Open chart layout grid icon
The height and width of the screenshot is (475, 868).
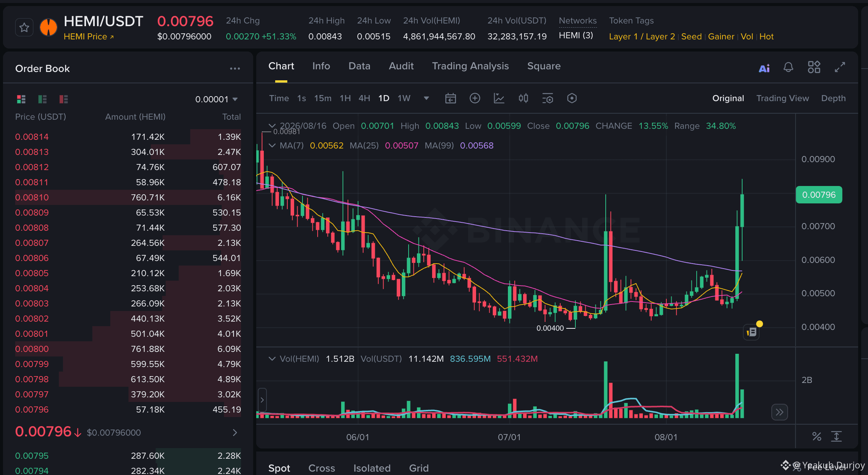[x=814, y=67]
